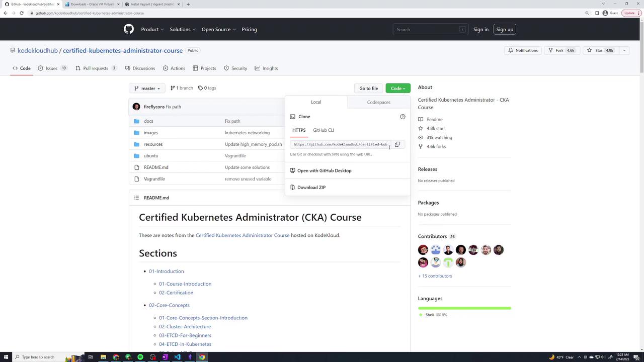Viewport: 644px width, 362px height.
Task: Copy the HTTPS clone URL
Action: pos(397,144)
